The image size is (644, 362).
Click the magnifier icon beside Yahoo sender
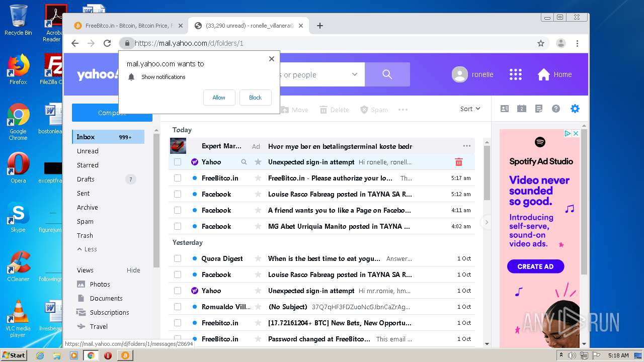pyautogui.click(x=244, y=162)
